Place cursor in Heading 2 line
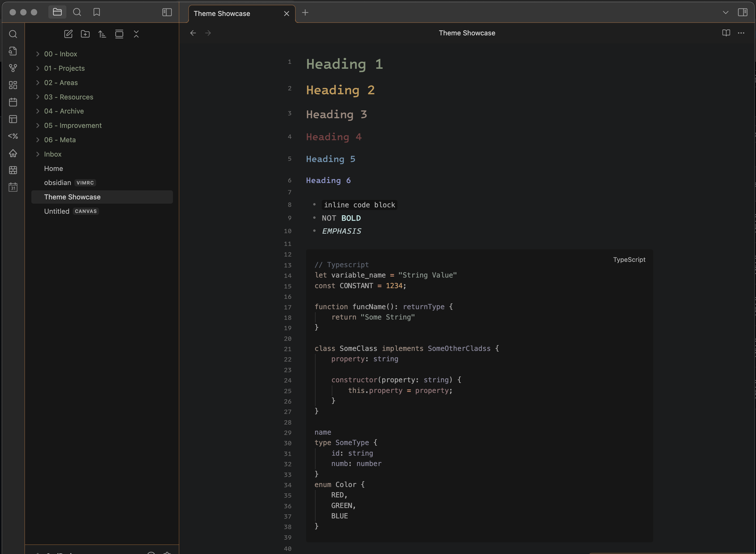This screenshot has height=554, width=756. click(340, 90)
